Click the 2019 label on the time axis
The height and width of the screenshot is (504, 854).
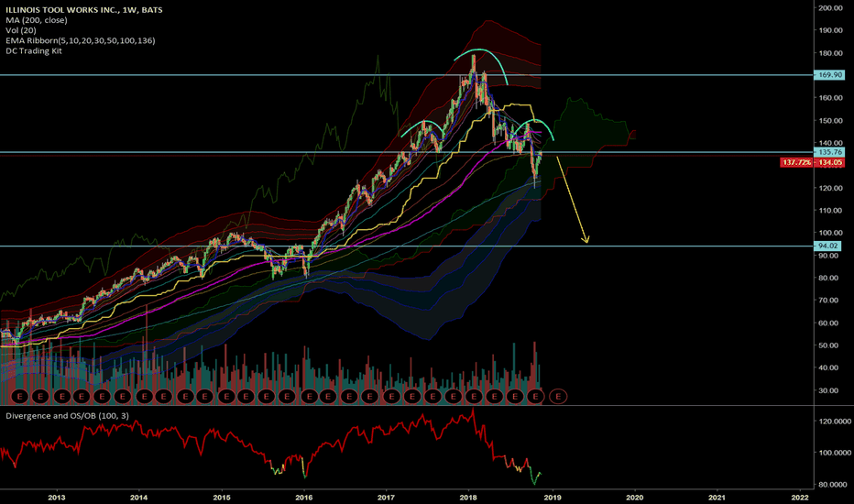point(553,497)
